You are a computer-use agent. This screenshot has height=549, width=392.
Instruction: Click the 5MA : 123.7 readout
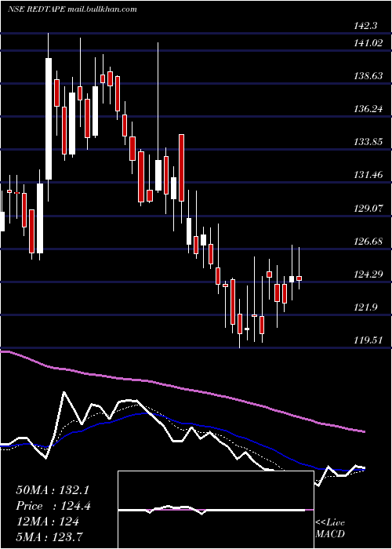tap(50, 536)
